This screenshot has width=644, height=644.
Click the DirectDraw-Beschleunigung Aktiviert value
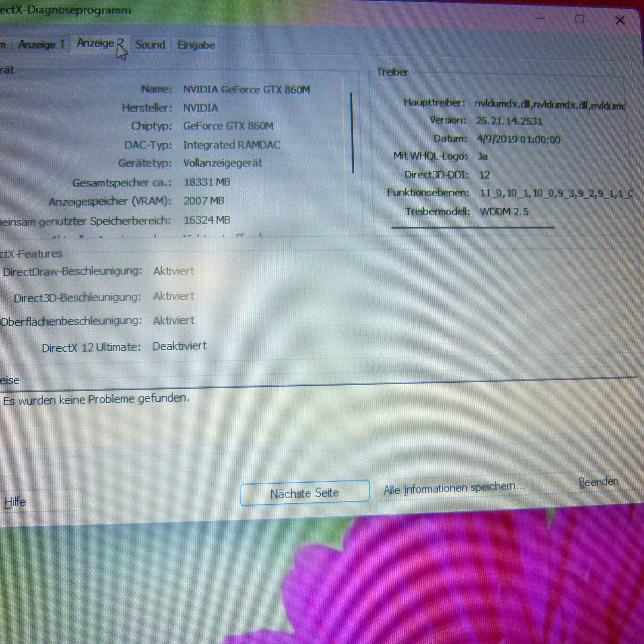173,271
